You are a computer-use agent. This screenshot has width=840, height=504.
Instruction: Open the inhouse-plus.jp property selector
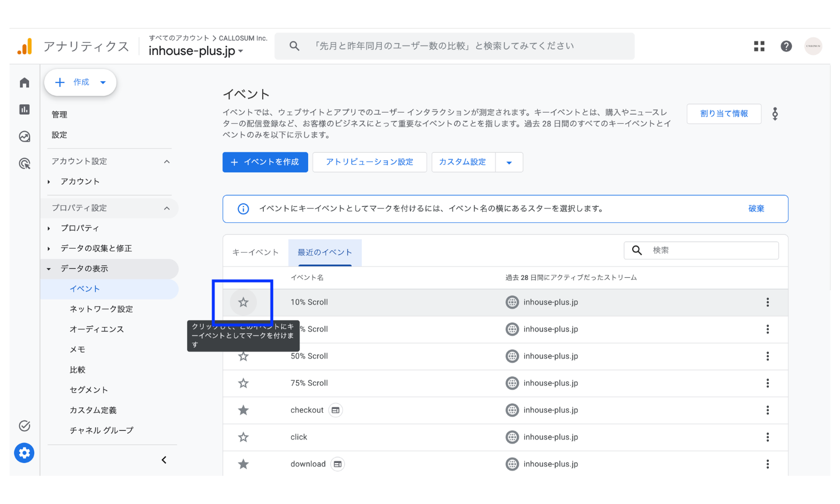[196, 51]
